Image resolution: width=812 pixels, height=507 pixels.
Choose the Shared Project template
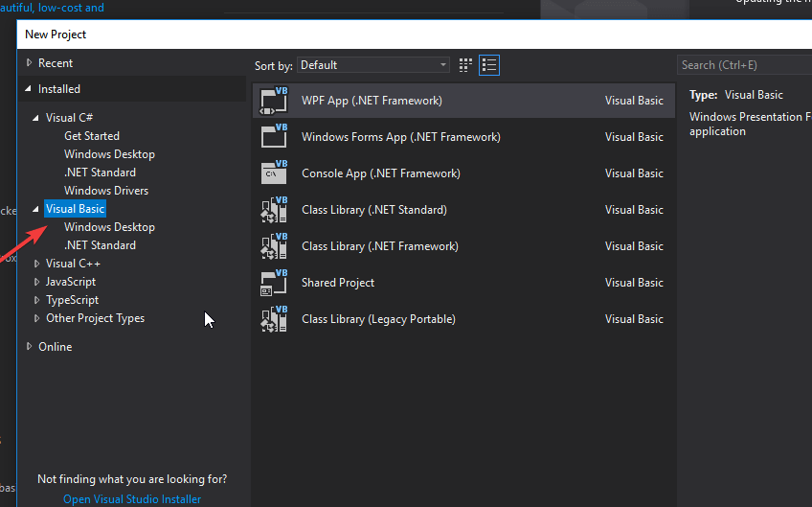464,283
